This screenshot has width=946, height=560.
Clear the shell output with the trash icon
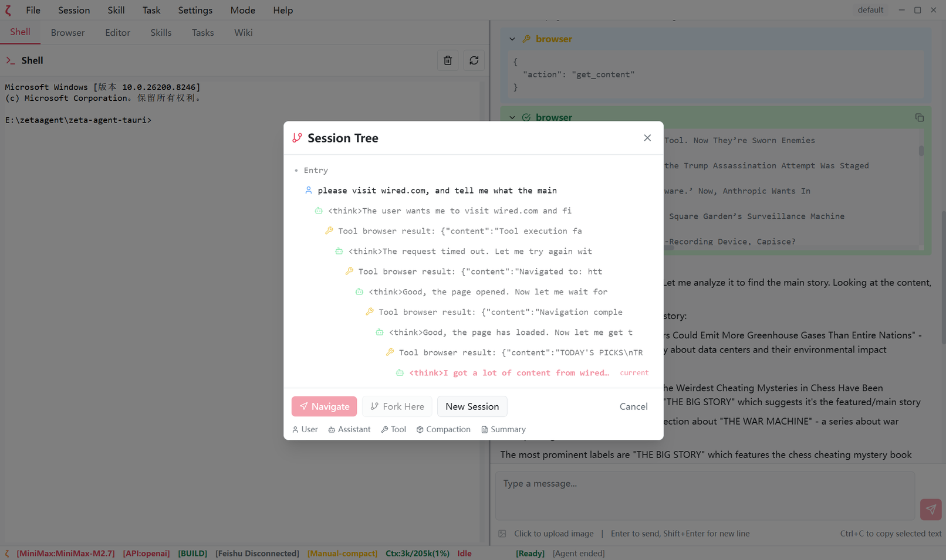(447, 60)
